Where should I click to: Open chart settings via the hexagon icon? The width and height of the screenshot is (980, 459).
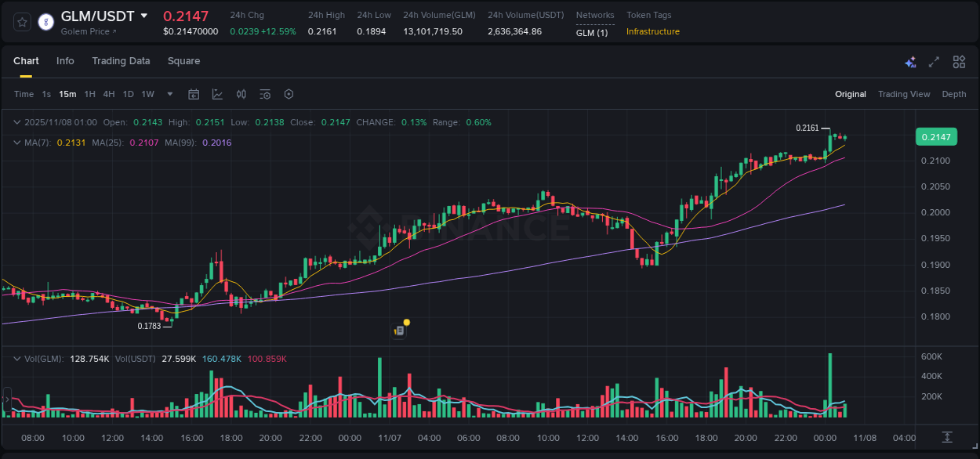[289, 94]
